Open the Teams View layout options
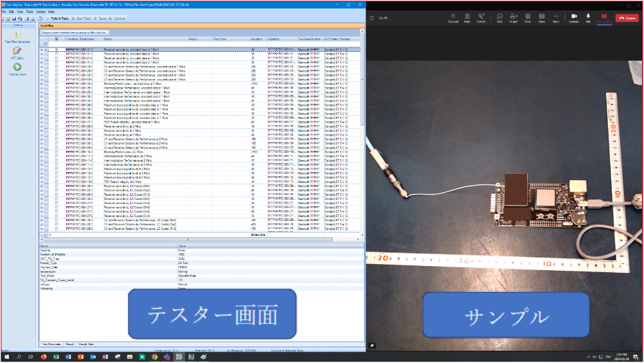The height and width of the screenshot is (363, 644). point(527,17)
